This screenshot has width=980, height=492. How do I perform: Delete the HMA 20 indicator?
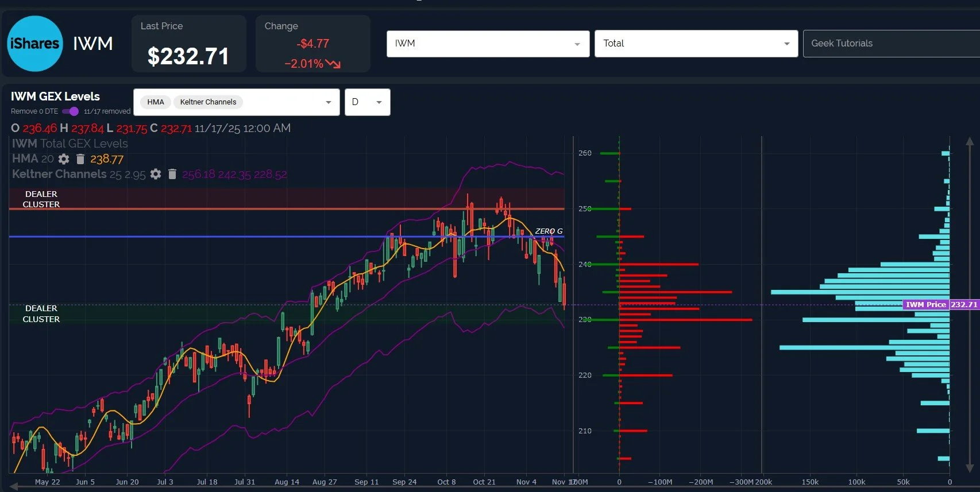coord(80,159)
